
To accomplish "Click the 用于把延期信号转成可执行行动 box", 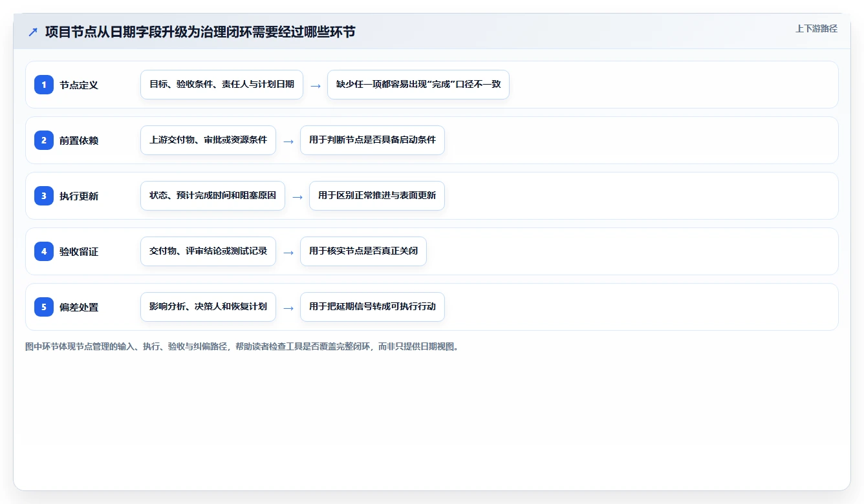I will 373,307.
